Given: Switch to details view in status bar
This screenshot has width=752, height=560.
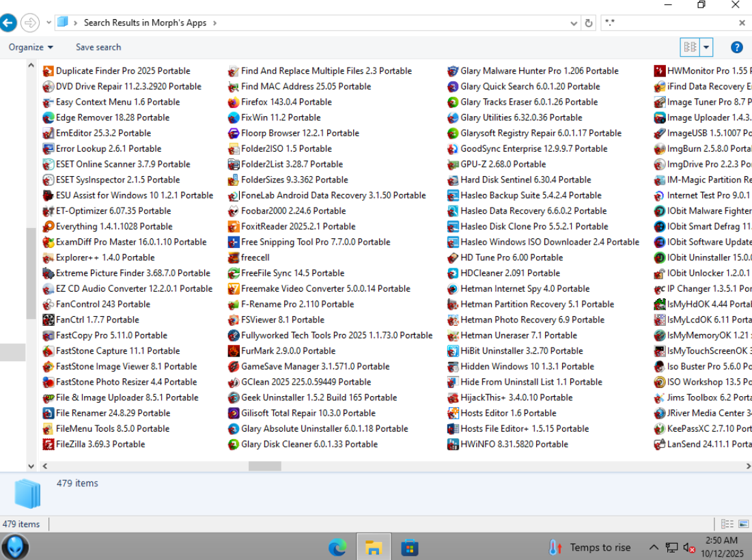Looking at the screenshot, I should coord(727,524).
